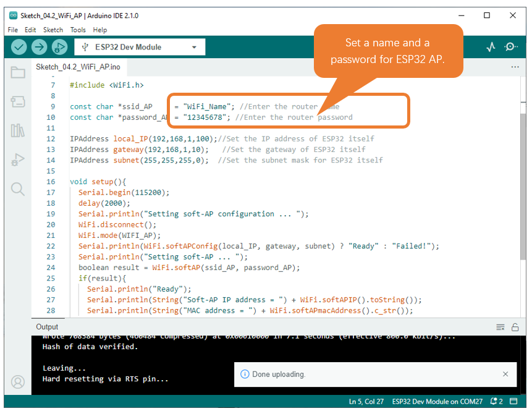Viewport: 532px width, 411px height.
Task: Click the #include <WiFi.h> line
Action: tap(106, 85)
